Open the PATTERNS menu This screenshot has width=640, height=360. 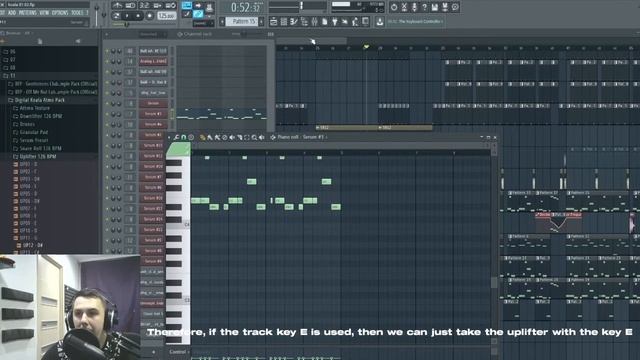pos(27,13)
